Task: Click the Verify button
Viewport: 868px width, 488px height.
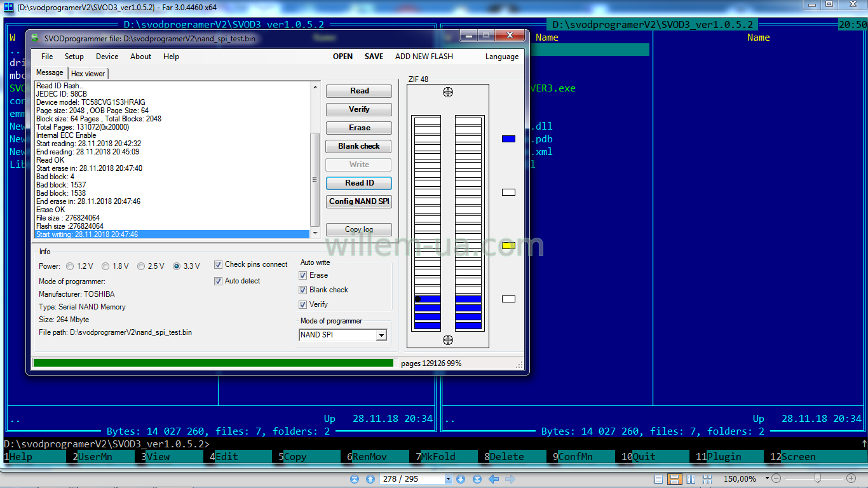Action: 359,109
